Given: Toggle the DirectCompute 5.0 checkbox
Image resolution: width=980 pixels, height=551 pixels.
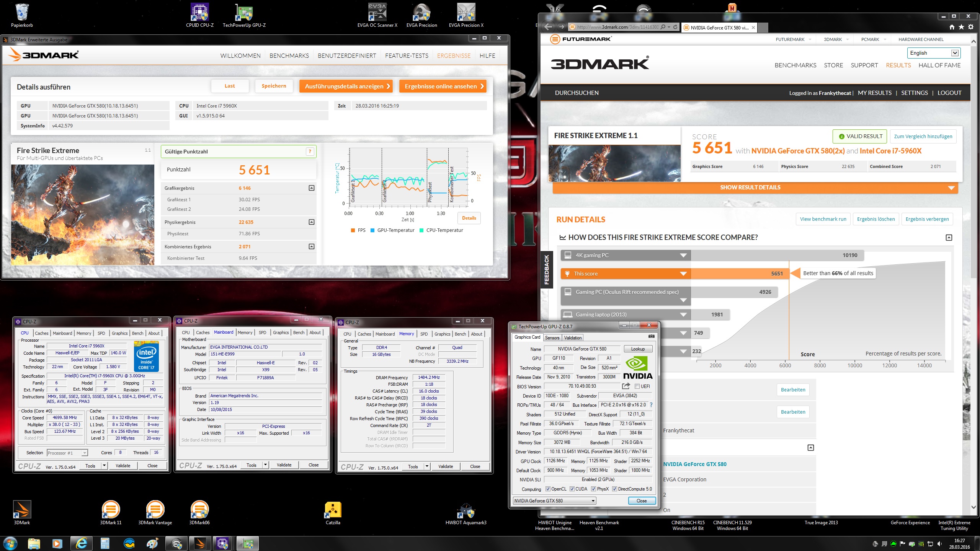Looking at the screenshot, I should [x=614, y=489].
